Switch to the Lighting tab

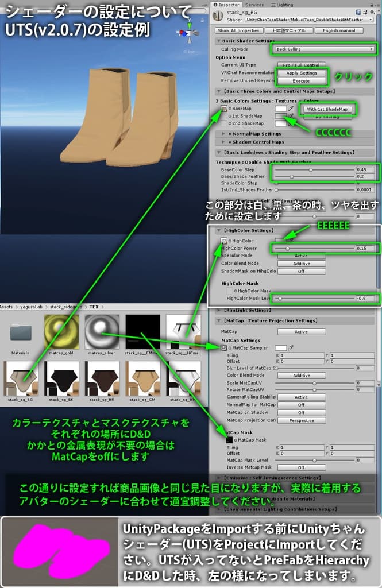(x=282, y=5)
